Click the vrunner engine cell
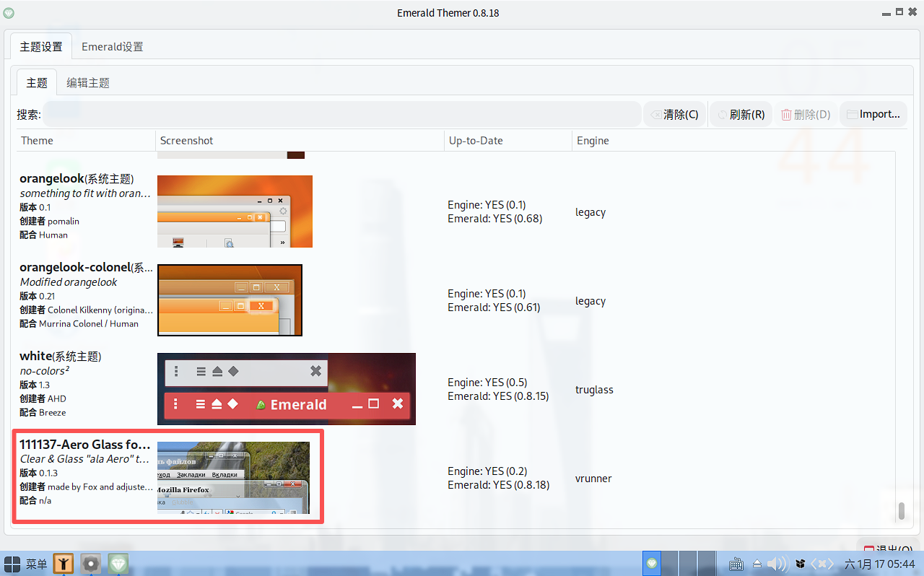Viewport: 924px width, 576px height. (593, 479)
